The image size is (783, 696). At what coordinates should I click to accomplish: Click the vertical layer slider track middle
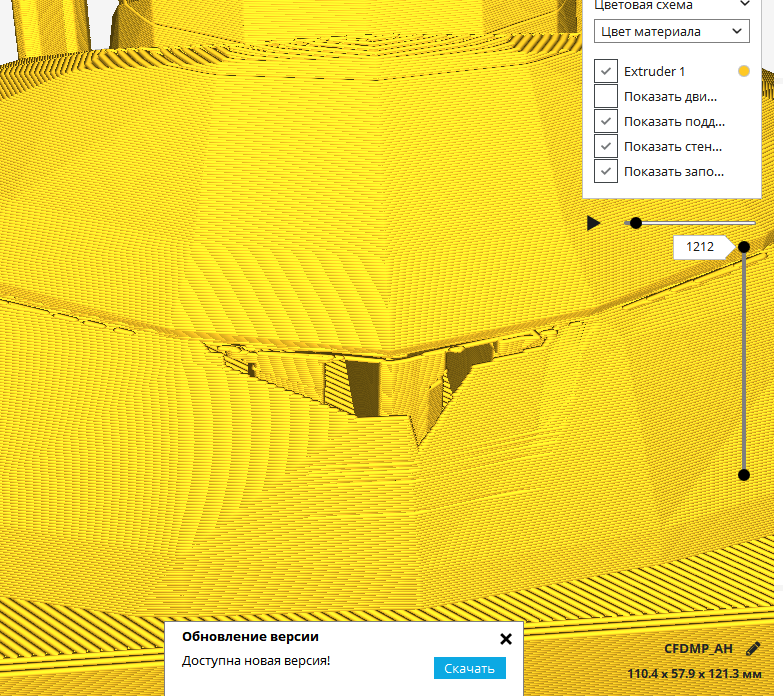point(744,360)
